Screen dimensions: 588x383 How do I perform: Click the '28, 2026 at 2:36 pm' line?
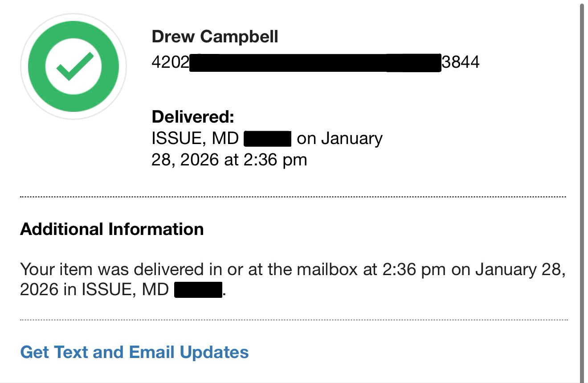229,160
